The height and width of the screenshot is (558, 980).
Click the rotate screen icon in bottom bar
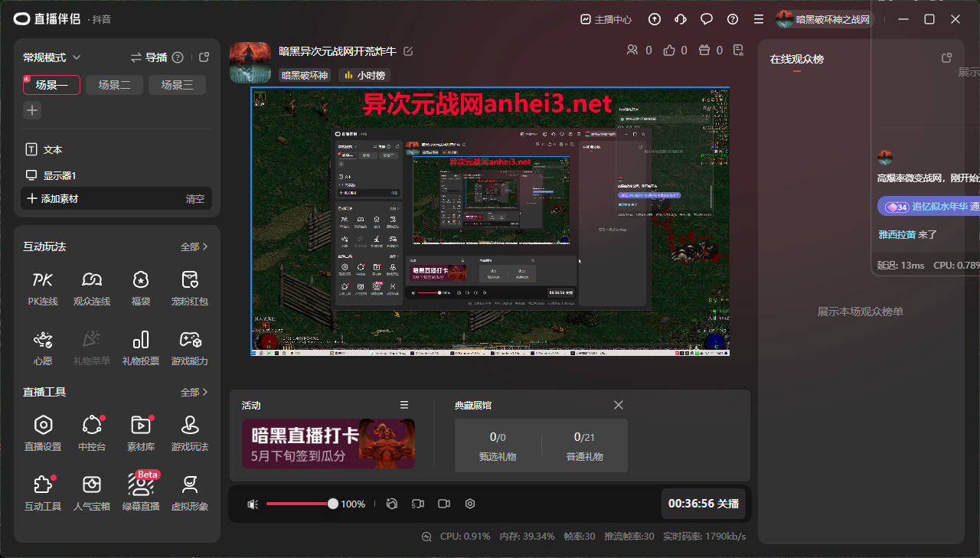pos(392,504)
